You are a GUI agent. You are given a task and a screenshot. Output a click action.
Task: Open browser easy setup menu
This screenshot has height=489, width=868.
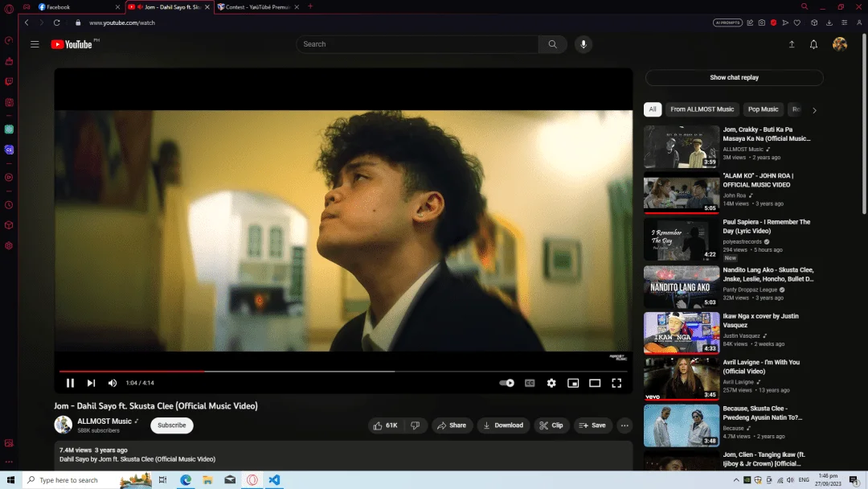click(x=844, y=23)
